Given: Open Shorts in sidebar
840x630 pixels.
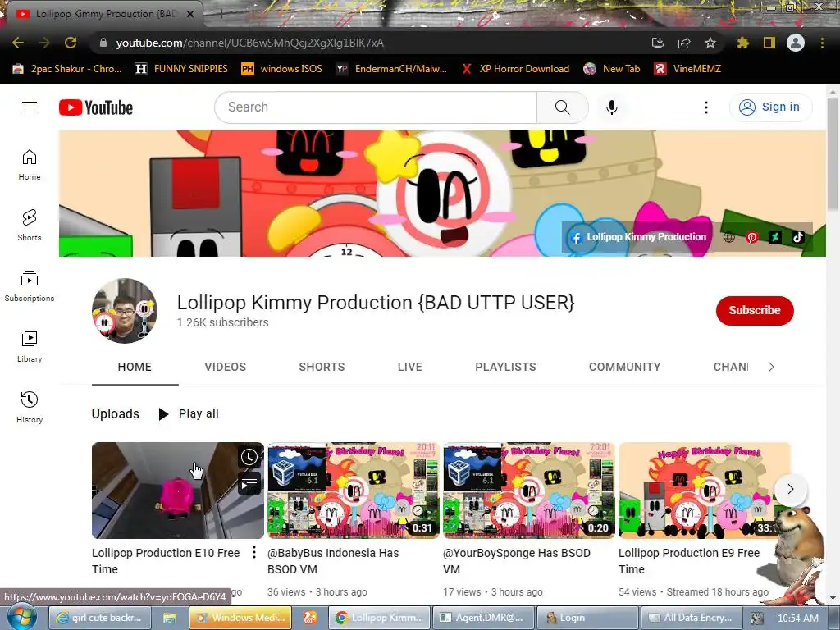Looking at the screenshot, I should [x=30, y=226].
